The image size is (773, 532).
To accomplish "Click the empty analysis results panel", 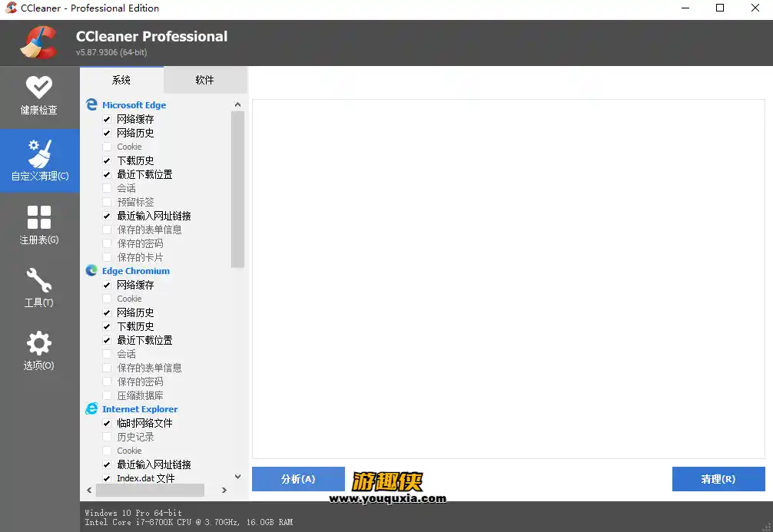I will (x=508, y=279).
